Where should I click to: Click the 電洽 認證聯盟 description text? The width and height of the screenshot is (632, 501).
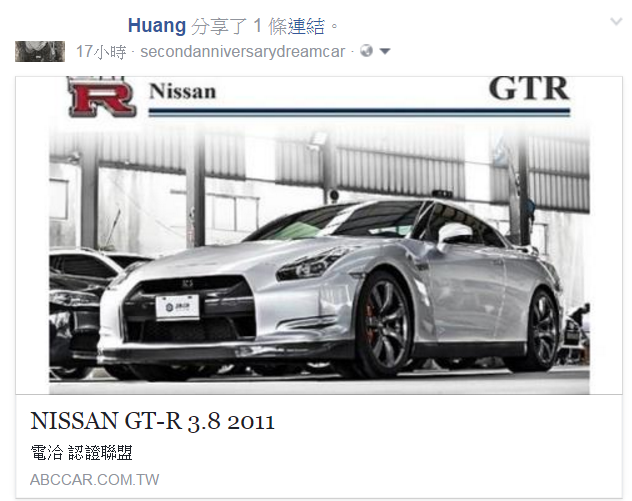tap(81, 453)
